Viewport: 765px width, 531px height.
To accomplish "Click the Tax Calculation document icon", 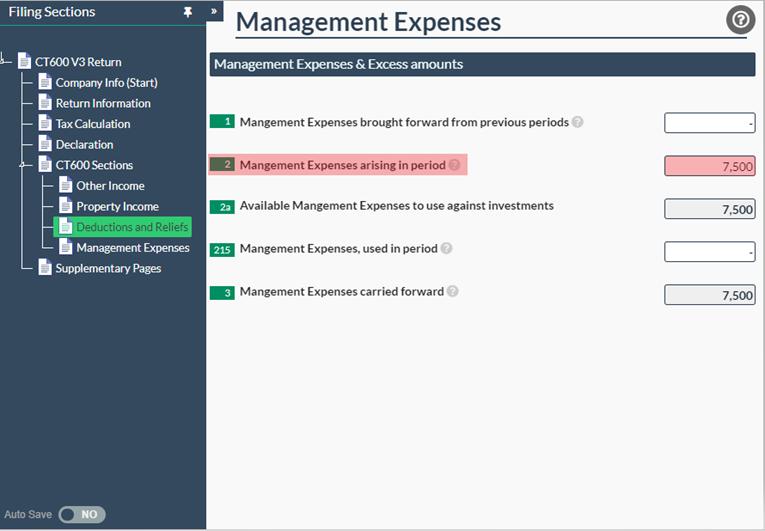I will click(45, 123).
